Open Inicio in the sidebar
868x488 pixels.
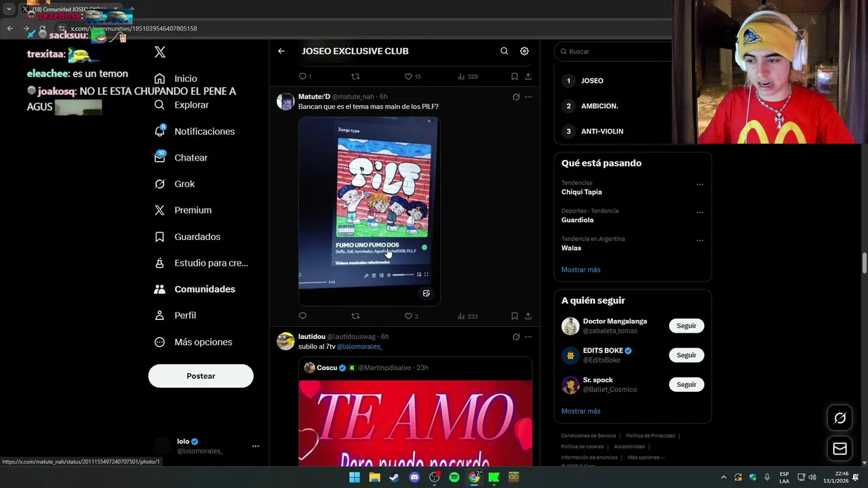point(176,79)
